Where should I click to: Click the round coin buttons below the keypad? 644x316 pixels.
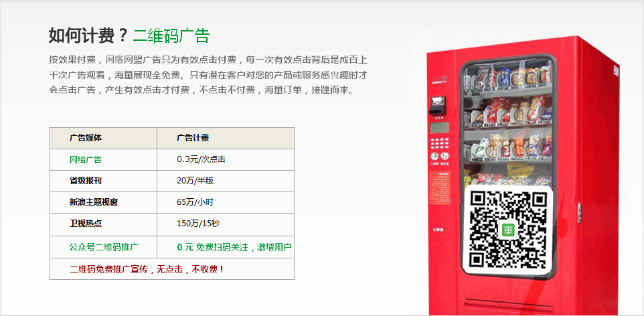click(x=439, y=156)
